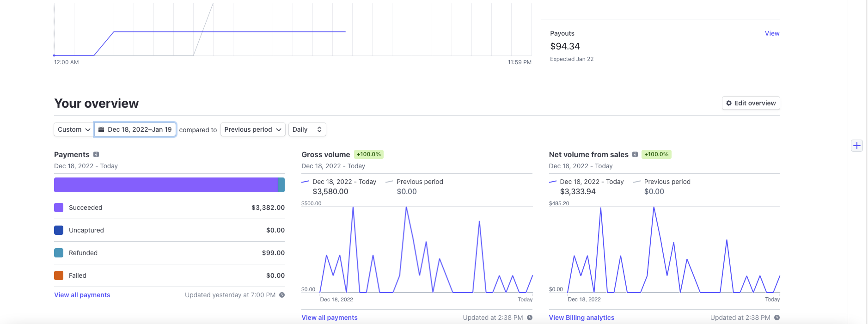Screen dimensions: 868x324
Task: Open View all payments under Payments panel
Action: coord(82,295)
